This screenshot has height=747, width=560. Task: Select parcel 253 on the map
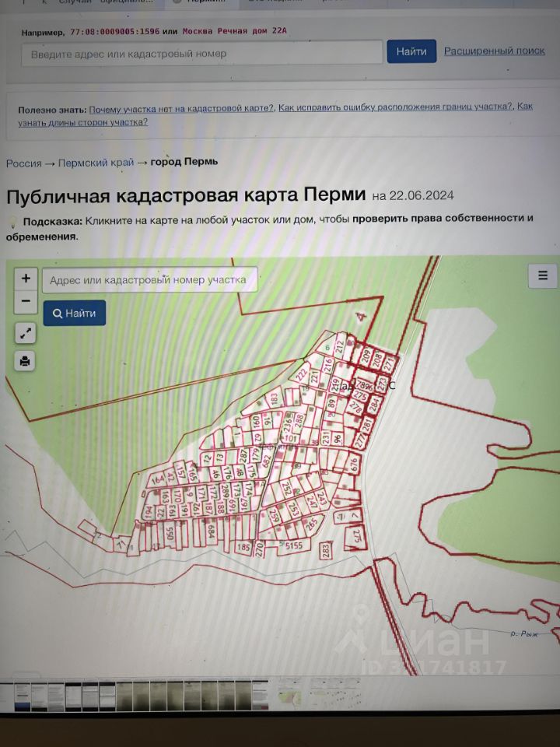click(x=294, y=509)
